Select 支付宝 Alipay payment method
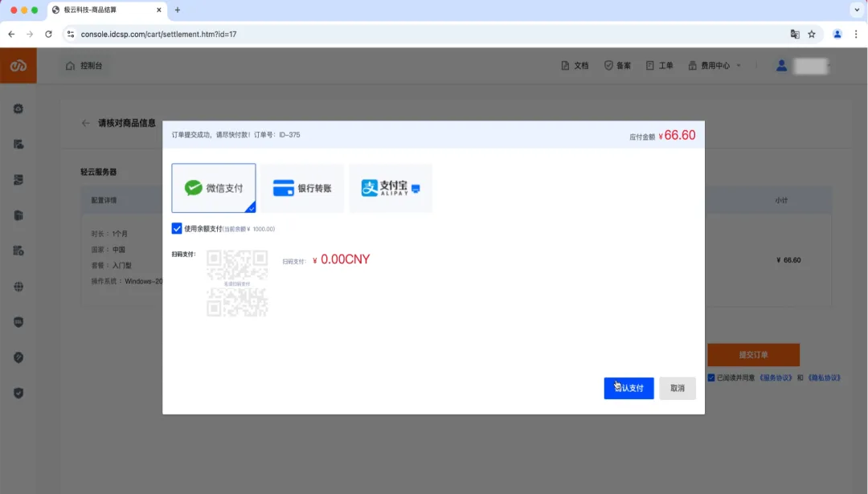The height and width of the screenshot is (494, 868). click(x=391, y=188)
